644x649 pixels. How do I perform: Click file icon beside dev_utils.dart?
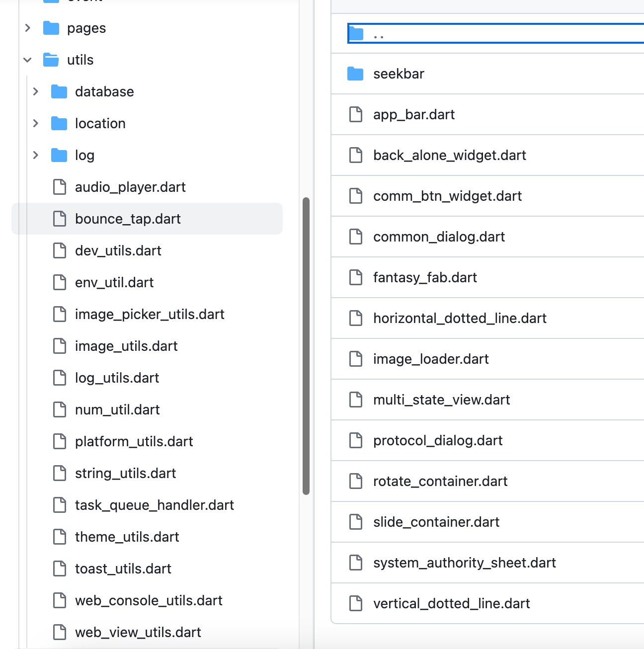point(60,251)
